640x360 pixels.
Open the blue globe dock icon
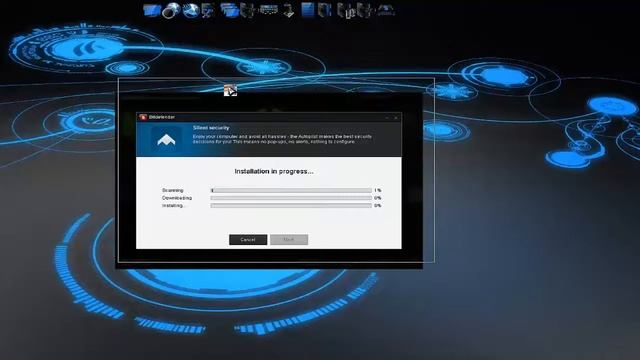190,11
